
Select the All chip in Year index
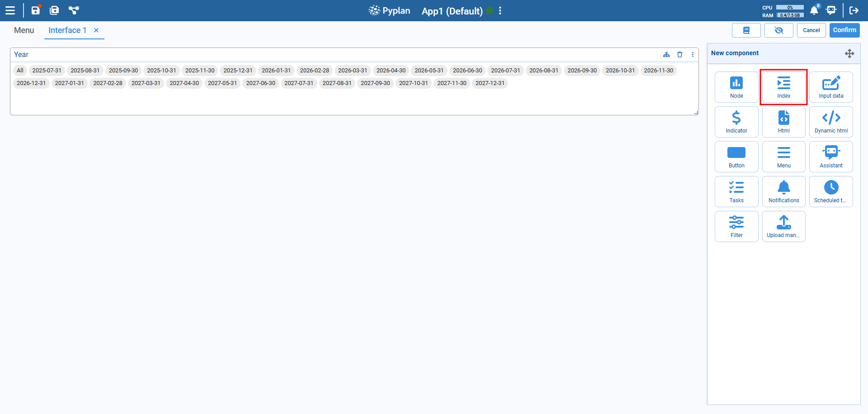[x=19, y=71]
